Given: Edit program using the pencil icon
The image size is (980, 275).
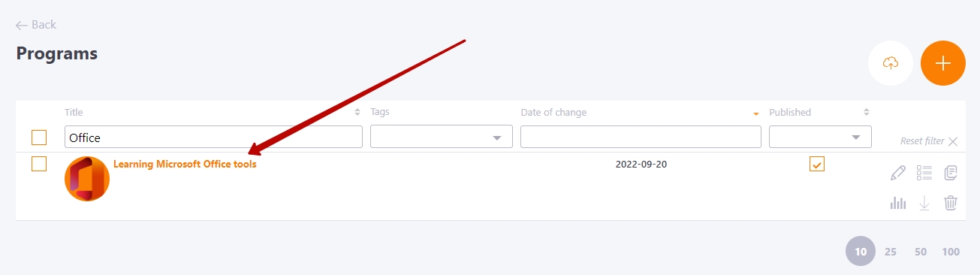Looking at the screenshot, I should pos(898,173).
